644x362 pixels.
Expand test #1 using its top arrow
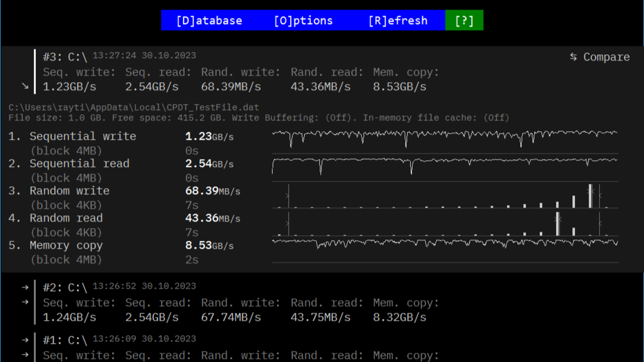click(x=25, y=340)
